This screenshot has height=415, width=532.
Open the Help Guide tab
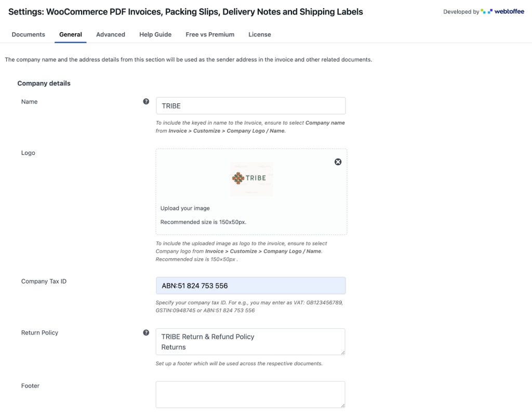point(155,34)
